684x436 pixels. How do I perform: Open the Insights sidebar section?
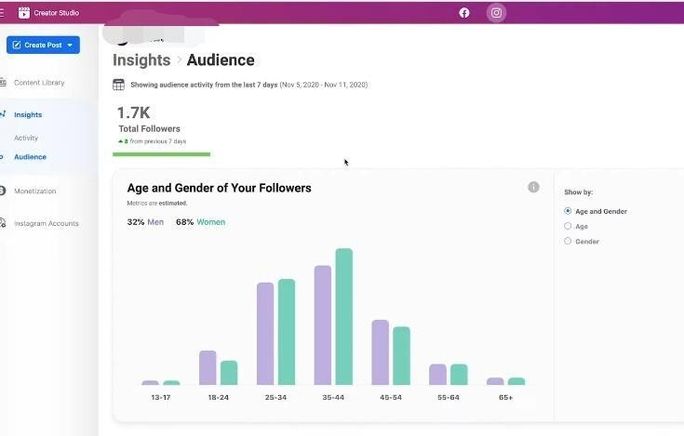click(x=28, y=114)
